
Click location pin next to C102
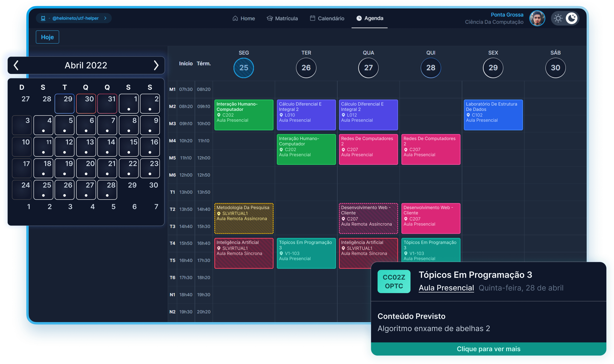tap(468, 115)
